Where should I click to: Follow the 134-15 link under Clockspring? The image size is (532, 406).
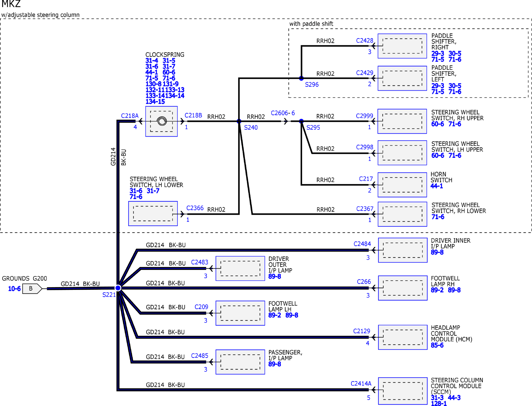pos(155,102)
